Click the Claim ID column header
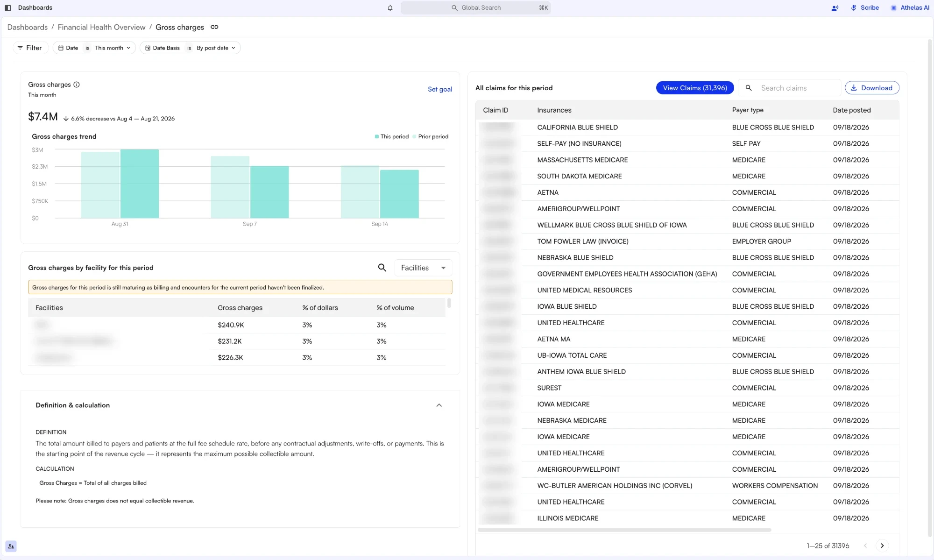 click(495, 110)
